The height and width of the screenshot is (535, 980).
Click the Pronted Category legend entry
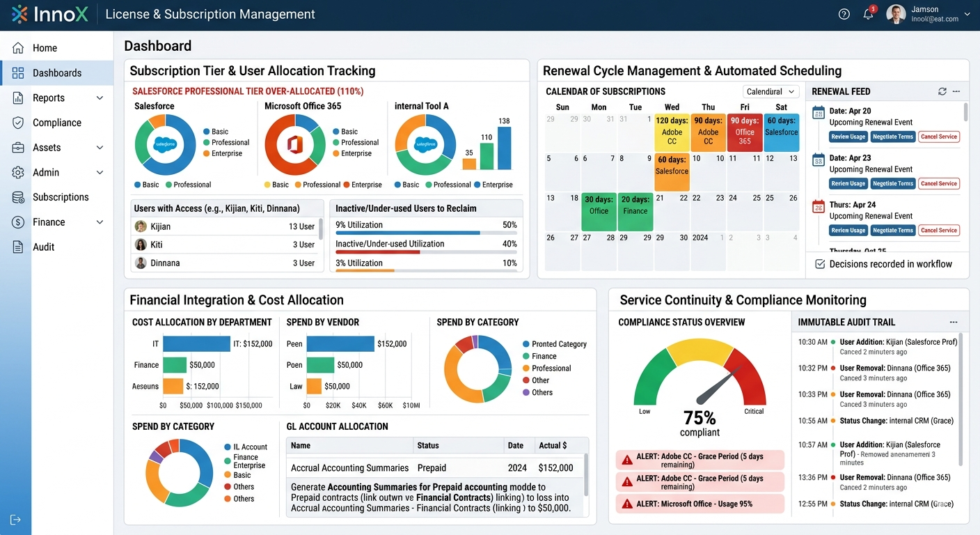pyautogui.click(x=554, y=344)
